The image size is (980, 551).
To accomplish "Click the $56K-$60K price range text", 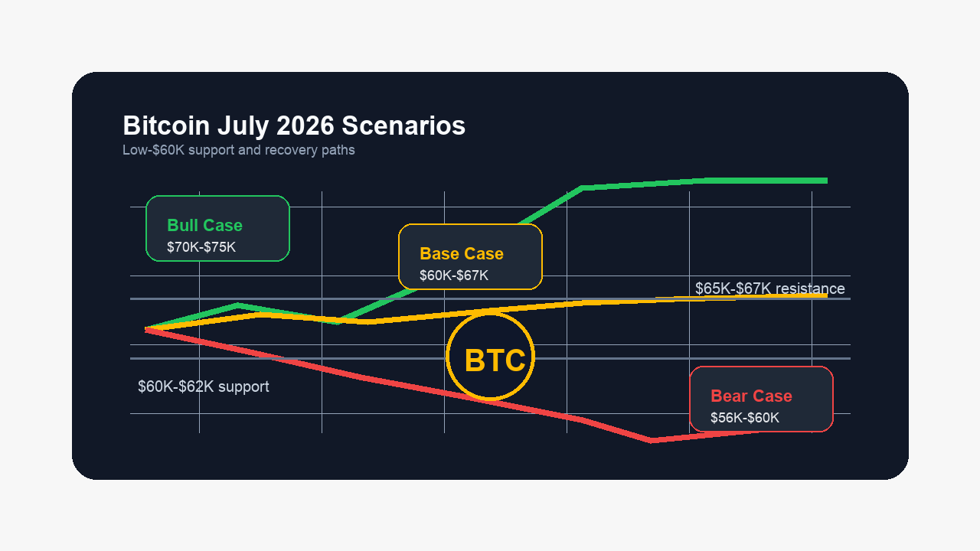I will click(x=745, y=418).
